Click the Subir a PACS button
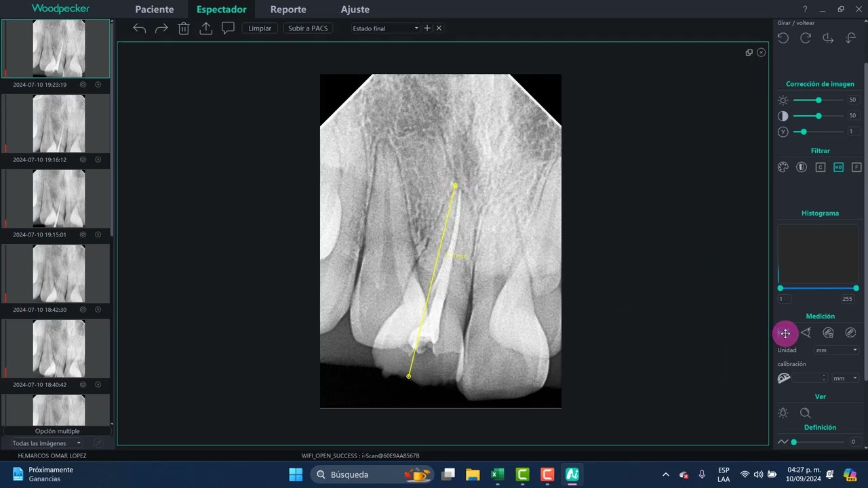The width and height of the screenshot is (868, 488). 308,28
